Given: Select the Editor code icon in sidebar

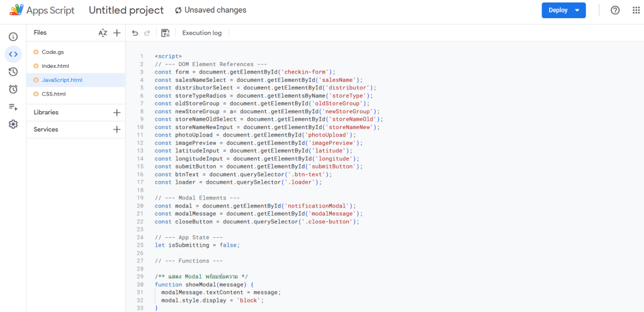Looking at the screenshot, I should [x=13, y=54].
